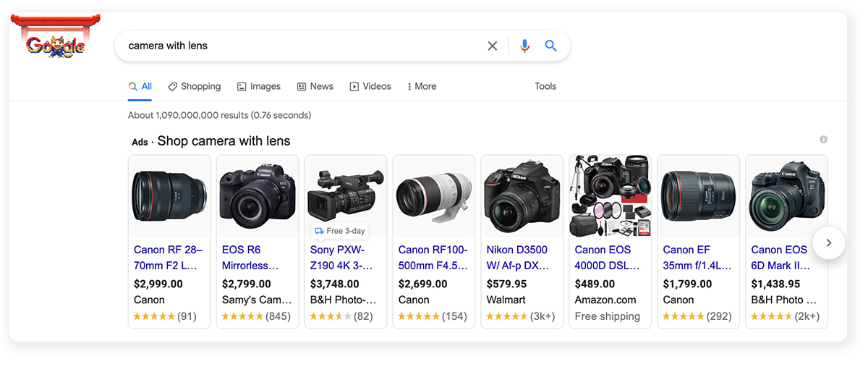868x372 pixels.
Task: Click the star rating with (292) reviews
Action: click(x=697, y=316)
